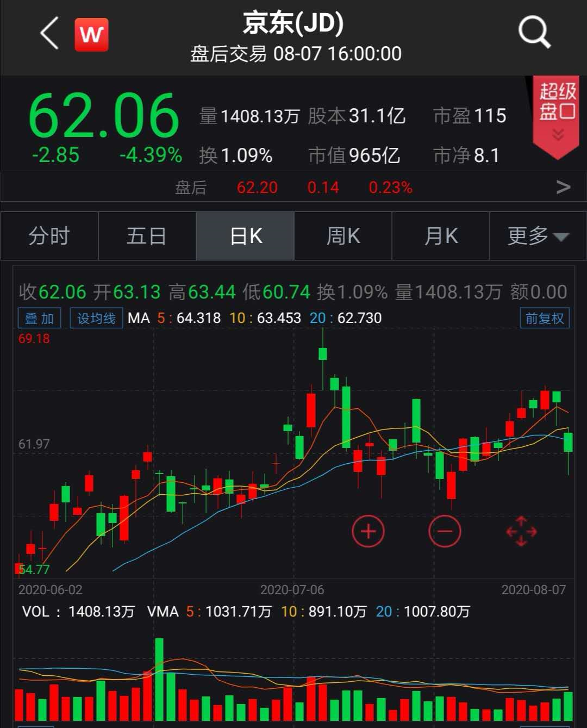Zoom out chart with minus icon
Image resolution: width=587 pixels, height=728 pixels.
pyautogui.click(x=445, y=531)
